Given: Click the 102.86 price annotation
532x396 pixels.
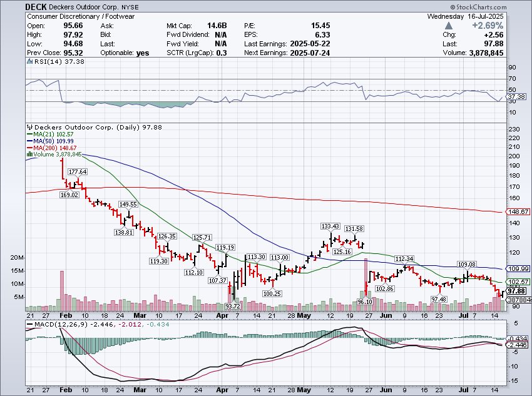Looking at the screenshot, I should (384, 288).
